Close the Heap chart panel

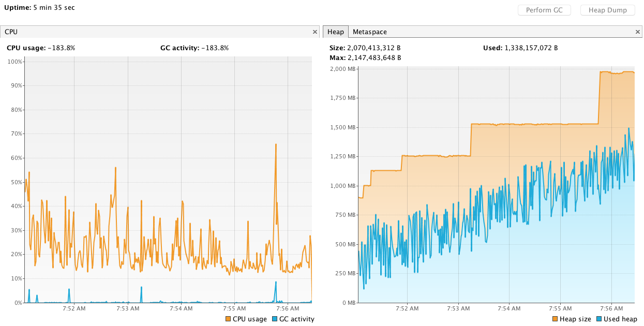click(x=637, y=32)
